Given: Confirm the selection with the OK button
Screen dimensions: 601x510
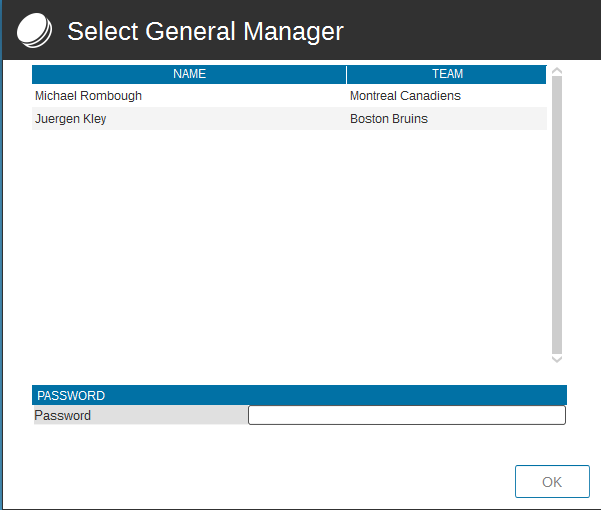Looking at the screenshot, I should click(552, 482).
